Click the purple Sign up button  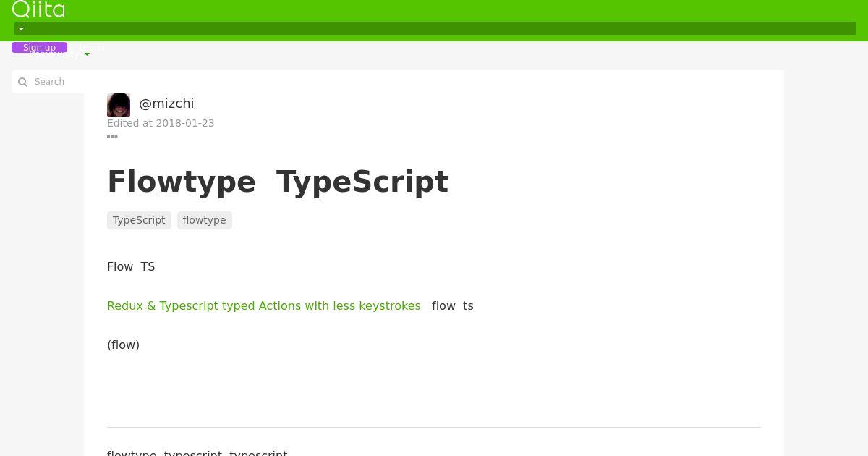click(x=39, y=48)
